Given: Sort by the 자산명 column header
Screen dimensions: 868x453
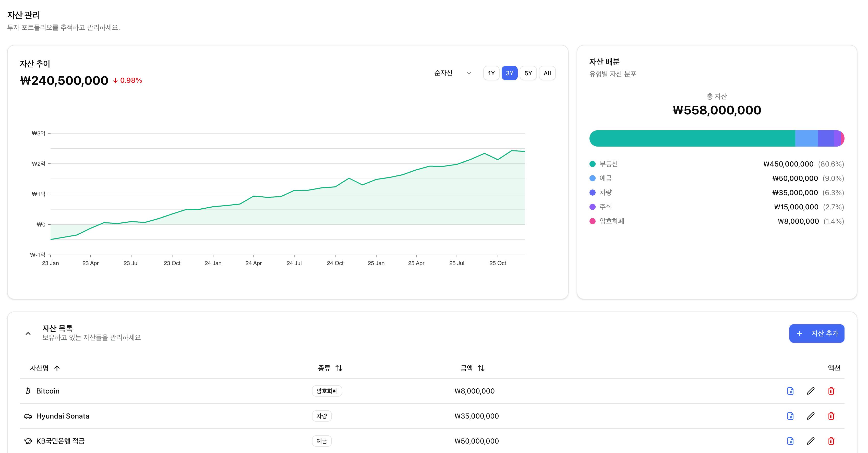Looking at the screenshot, I should [x=44, y=368].
